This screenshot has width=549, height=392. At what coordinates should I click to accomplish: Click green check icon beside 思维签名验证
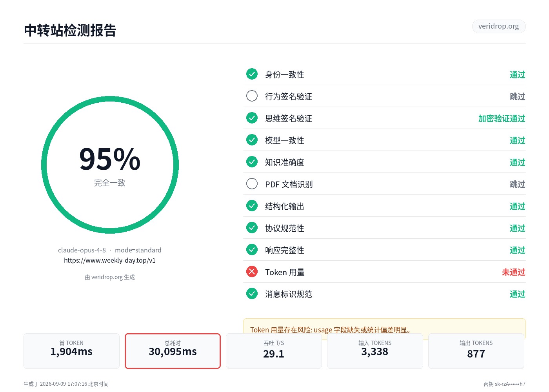tap(252, 118)
